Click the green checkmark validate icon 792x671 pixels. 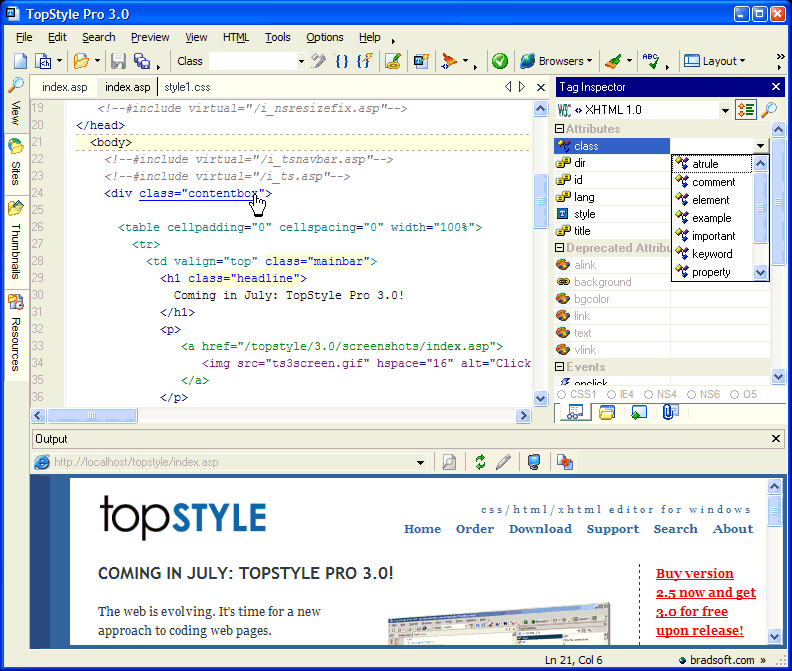pyautogui.click(x=500, y=61)
